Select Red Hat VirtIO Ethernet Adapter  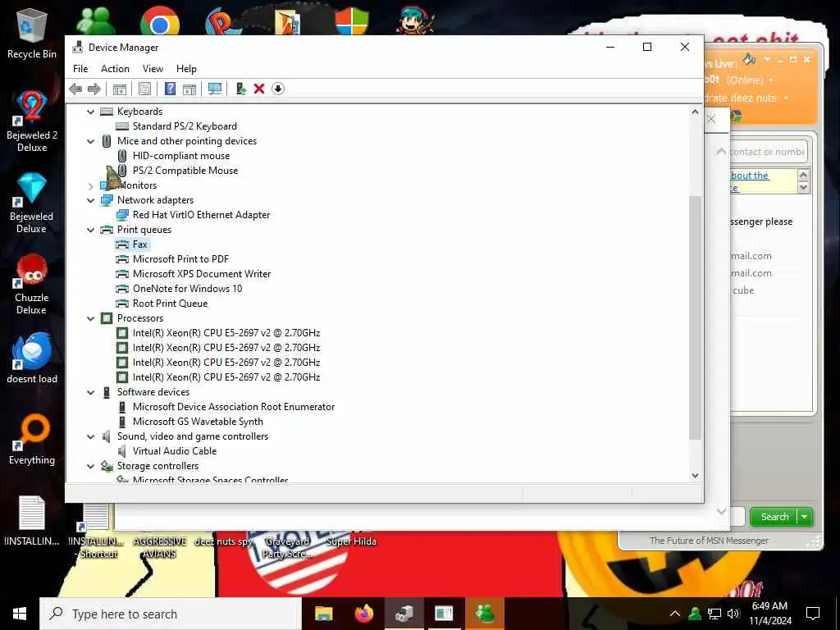point(202,215)
